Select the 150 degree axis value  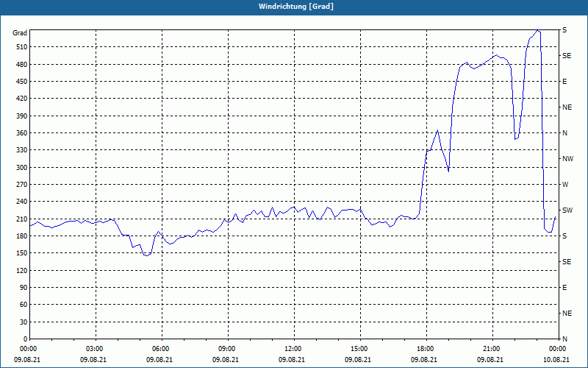(22, 253)
